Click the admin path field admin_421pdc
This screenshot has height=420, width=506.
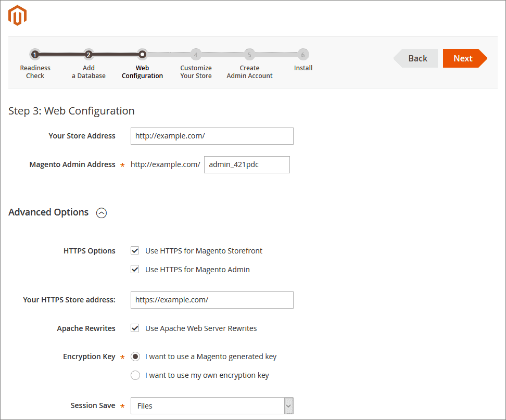[247, 165]
